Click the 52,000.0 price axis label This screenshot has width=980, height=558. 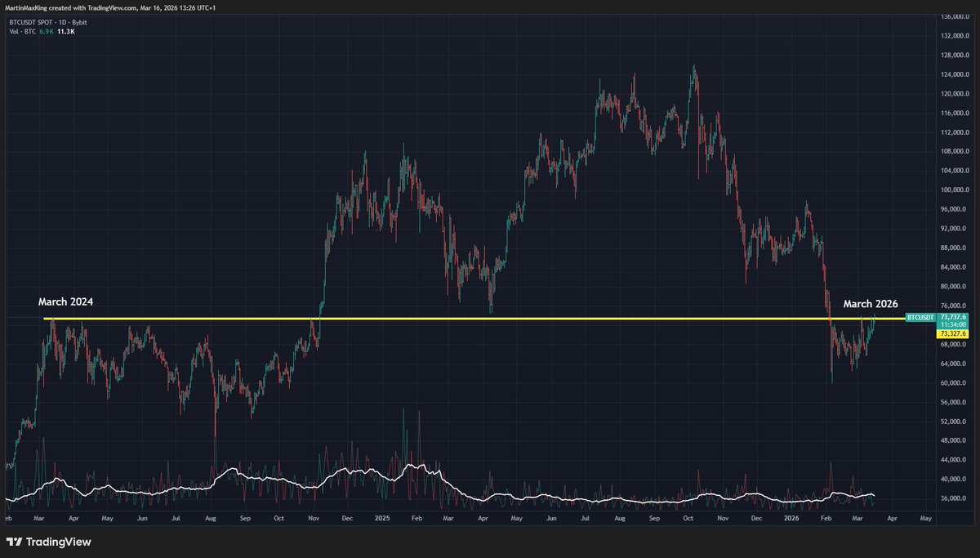pos(955,422)
